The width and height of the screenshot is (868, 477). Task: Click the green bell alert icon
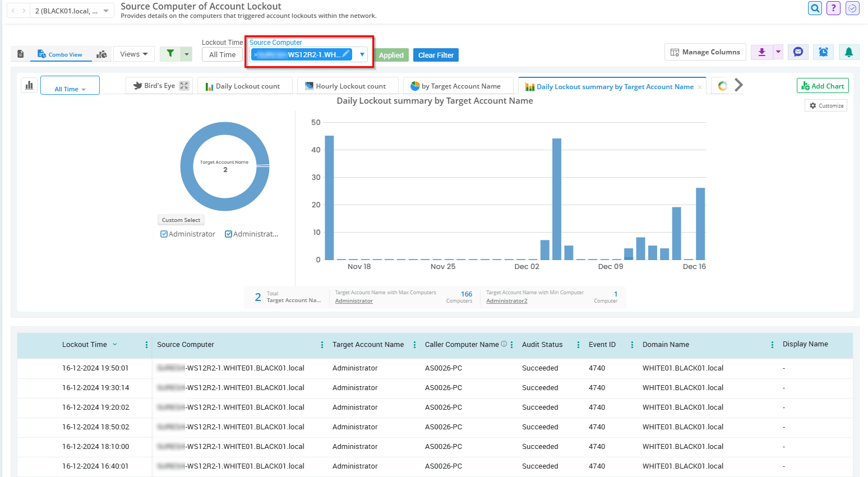[848, 52]
